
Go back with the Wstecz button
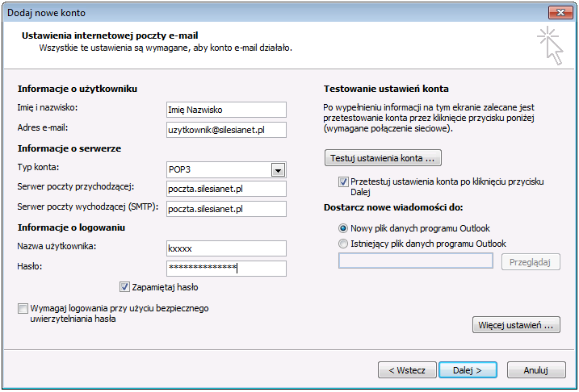point(406,370)
